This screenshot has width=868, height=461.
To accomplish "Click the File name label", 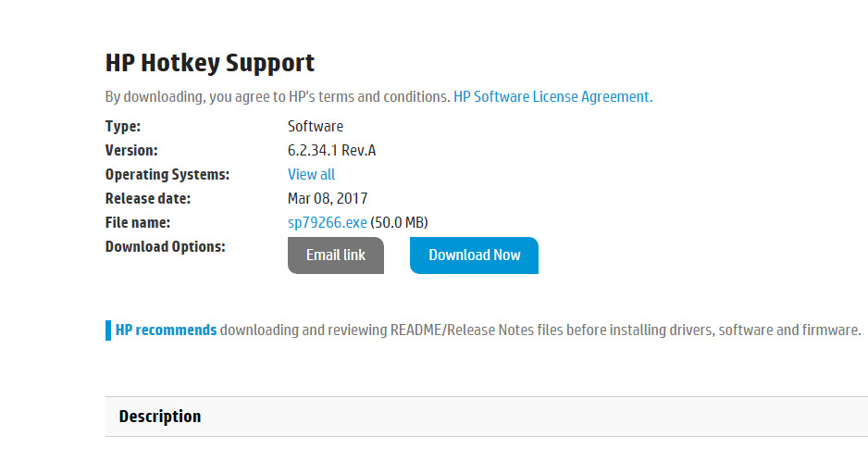I will [x=138, y=223].
